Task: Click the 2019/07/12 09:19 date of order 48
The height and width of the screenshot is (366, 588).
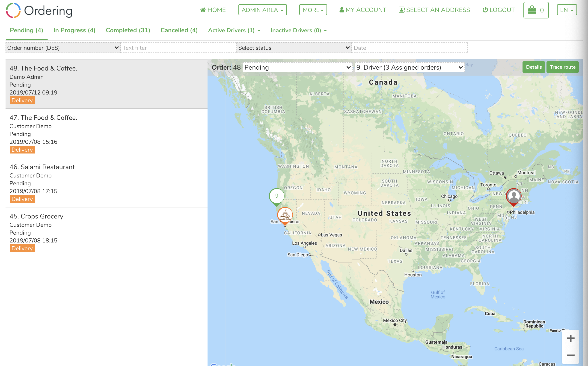Action: tap(33, 92)
